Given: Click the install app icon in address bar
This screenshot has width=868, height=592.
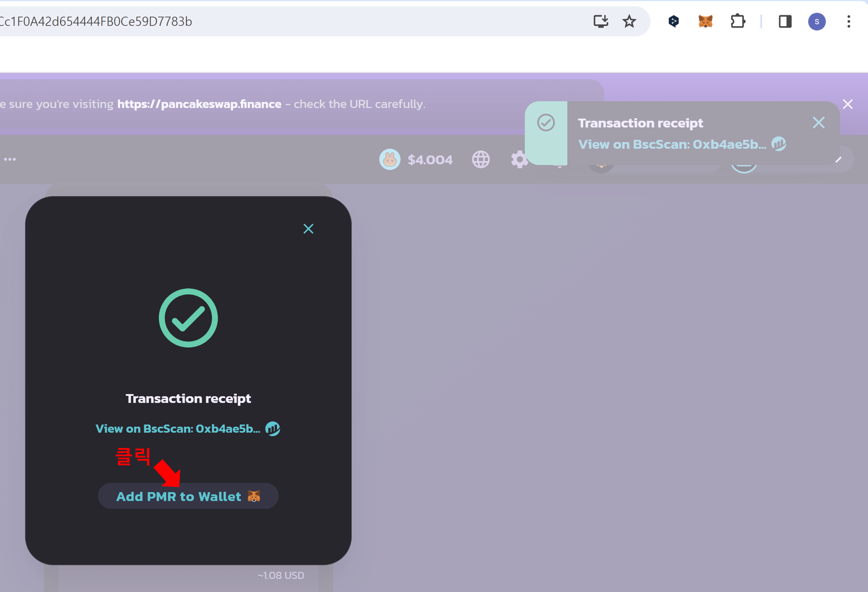Looking at the screenshot, I should (x=601, y=21).
